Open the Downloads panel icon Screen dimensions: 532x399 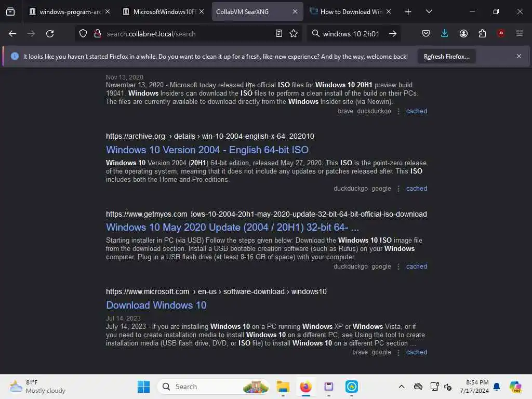(x=445, y=34)
